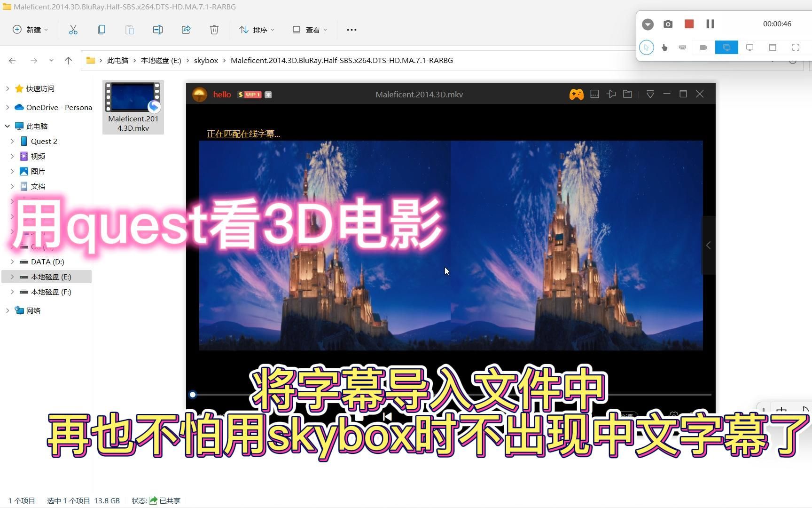Open the subtitle settings in the video player
This screenshot has height=508, width=812.
(x=594, y=94)
